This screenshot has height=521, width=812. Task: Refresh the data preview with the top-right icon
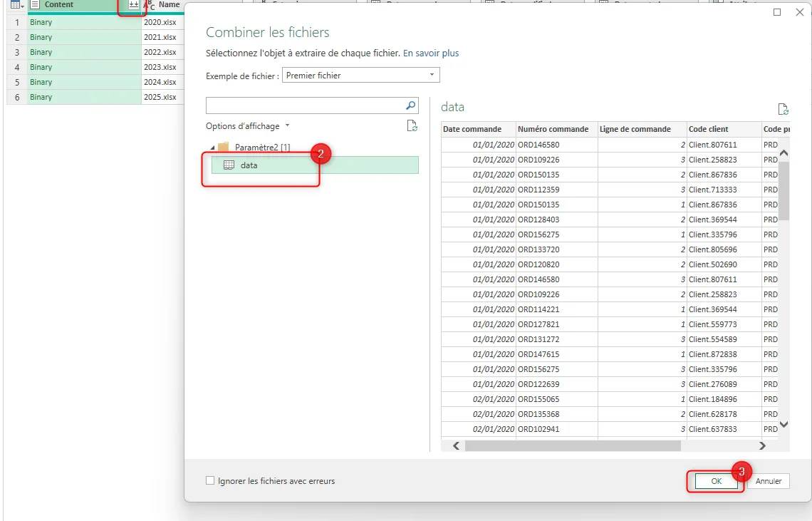[x=783, y=109]
